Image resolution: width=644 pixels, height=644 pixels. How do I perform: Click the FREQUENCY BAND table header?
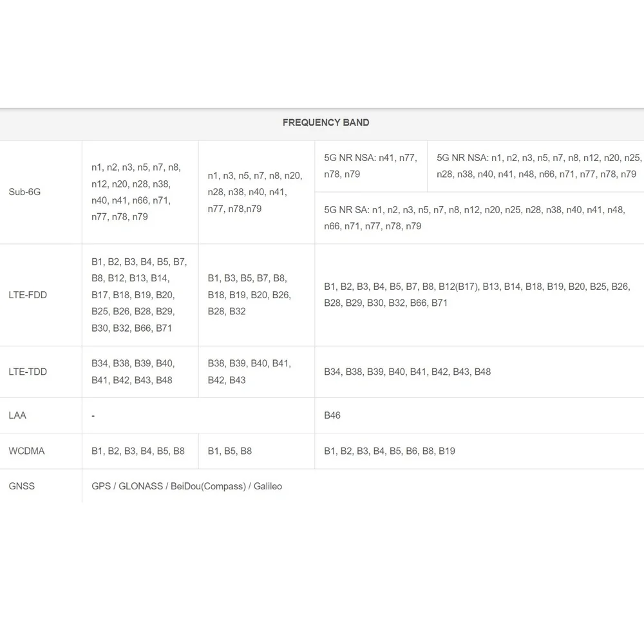point(326,122)
